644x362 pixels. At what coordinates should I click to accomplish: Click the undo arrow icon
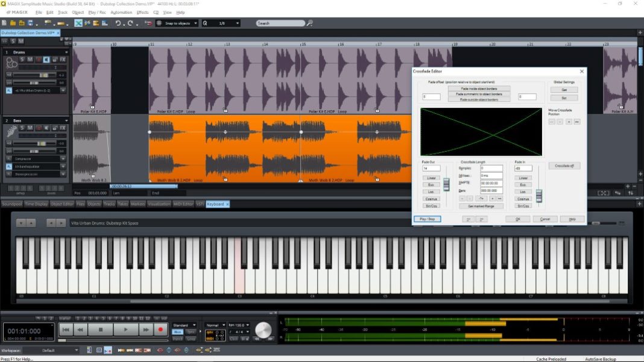click(x=118, y=23)
